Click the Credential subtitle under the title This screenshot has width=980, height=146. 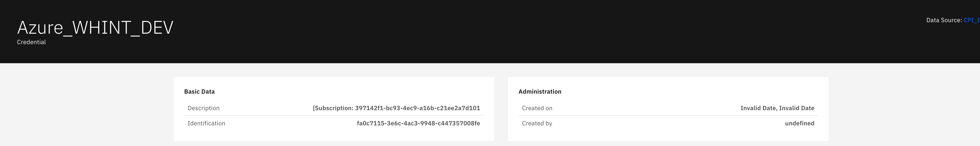click(31, 42)
